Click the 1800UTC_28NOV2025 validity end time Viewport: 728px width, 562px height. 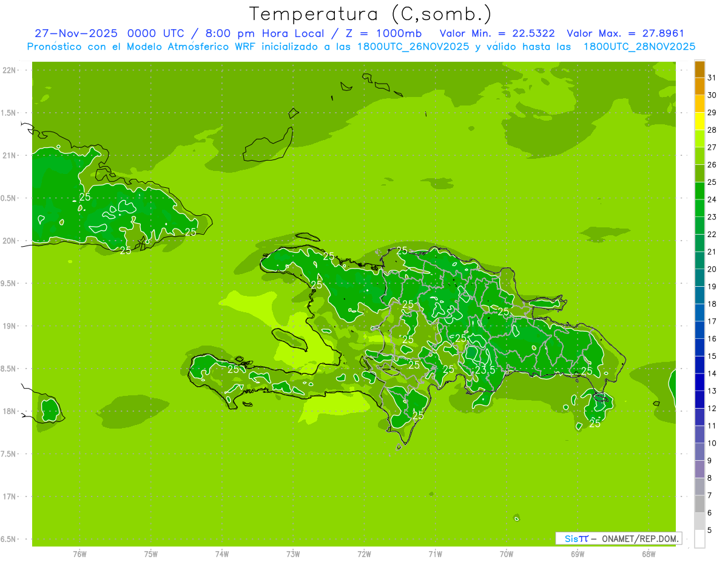(x=639, y=47)
